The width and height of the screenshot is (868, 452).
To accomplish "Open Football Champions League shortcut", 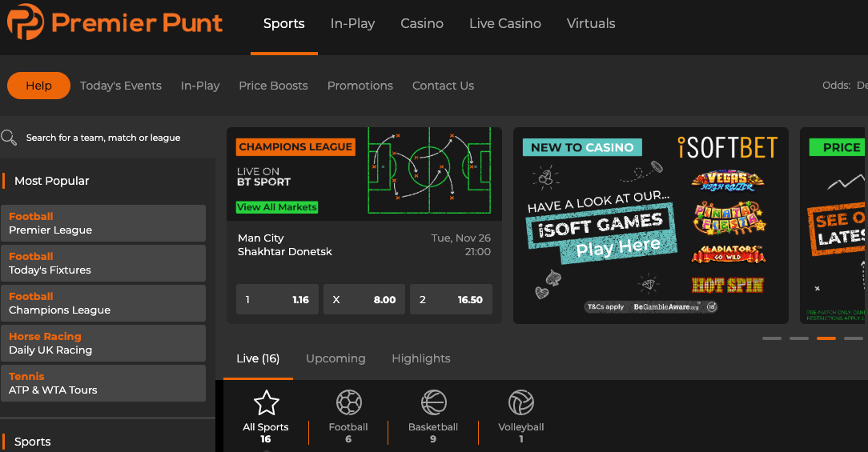I will pos(103,303).
